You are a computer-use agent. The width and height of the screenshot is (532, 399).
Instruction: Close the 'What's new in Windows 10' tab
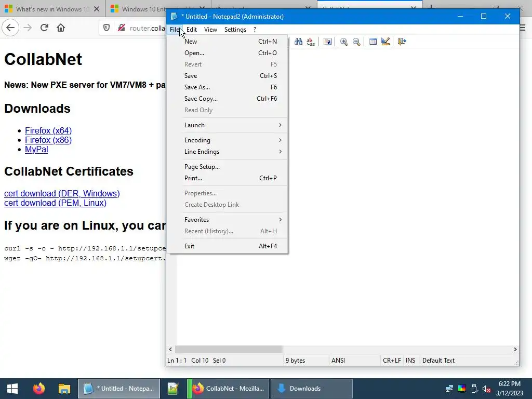[x=97, y=9]
